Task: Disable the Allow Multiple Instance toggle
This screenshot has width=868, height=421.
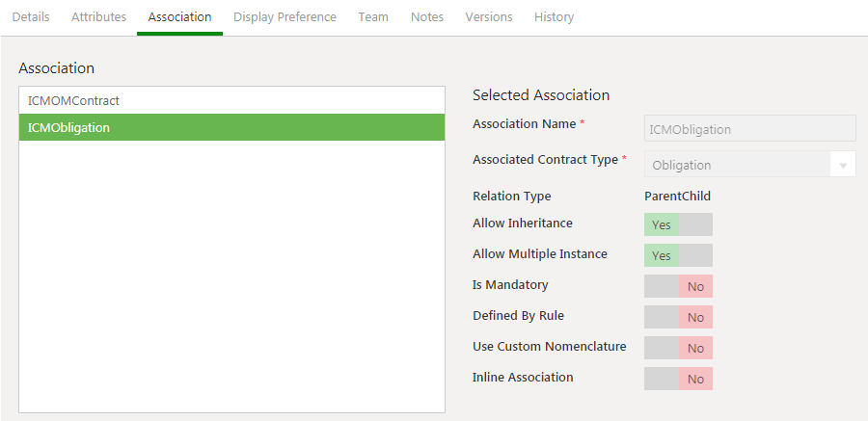Action: point(678,255)
